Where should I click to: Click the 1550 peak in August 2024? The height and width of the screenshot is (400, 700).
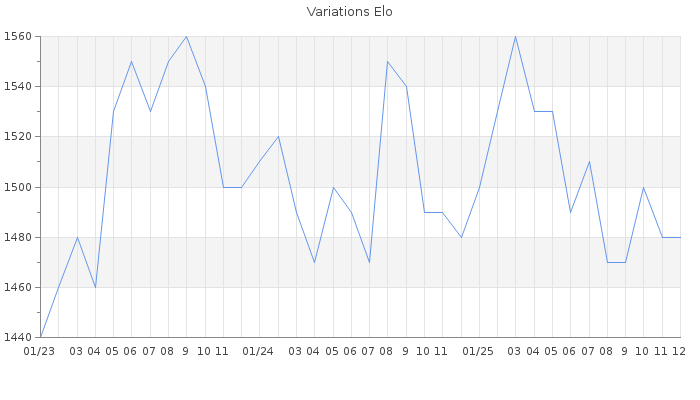pos(387,61)
